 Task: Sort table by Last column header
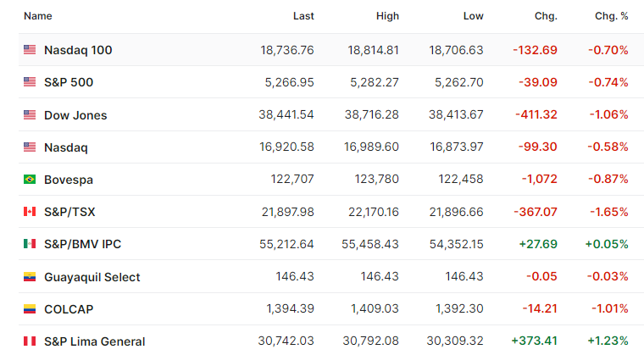[303, 16]
